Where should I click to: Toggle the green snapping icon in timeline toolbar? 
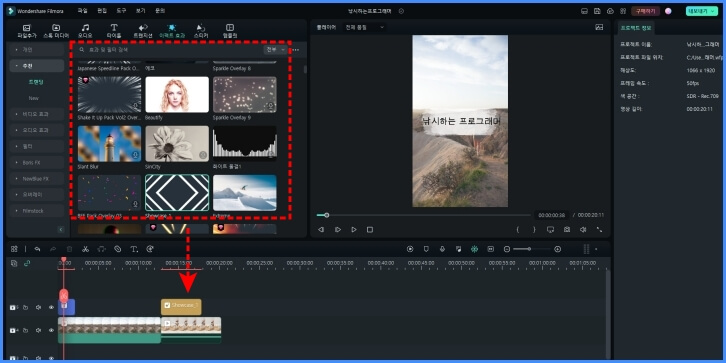(475, 249)
